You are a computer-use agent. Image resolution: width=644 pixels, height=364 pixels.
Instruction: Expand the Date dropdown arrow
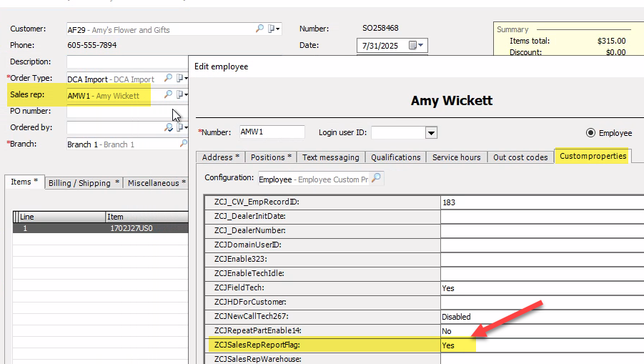point(421,45)
